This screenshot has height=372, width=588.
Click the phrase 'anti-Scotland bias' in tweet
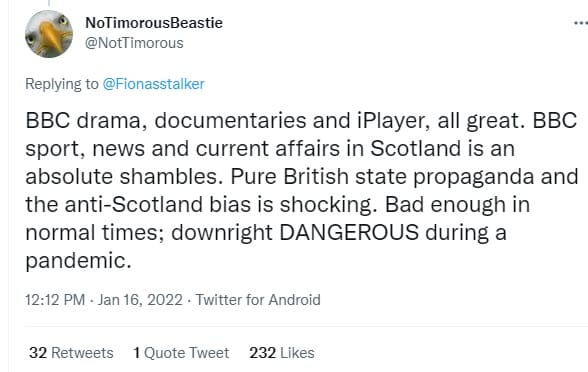coord(158,204)
